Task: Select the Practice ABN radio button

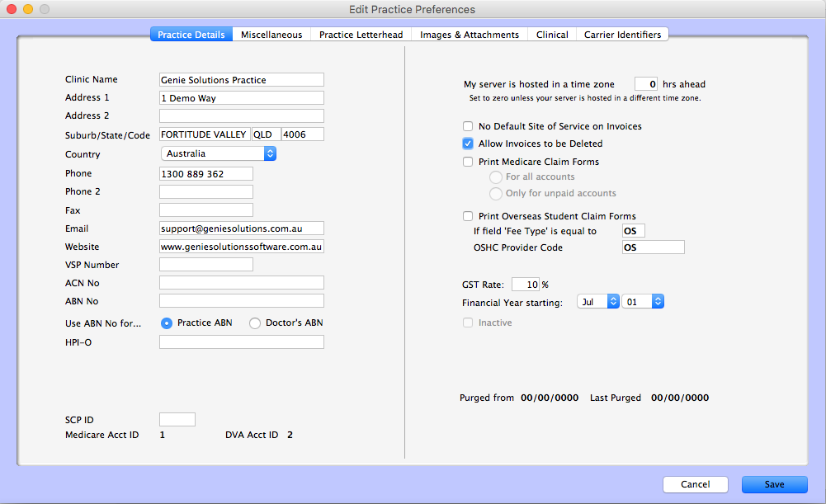Action: [165, 323]
